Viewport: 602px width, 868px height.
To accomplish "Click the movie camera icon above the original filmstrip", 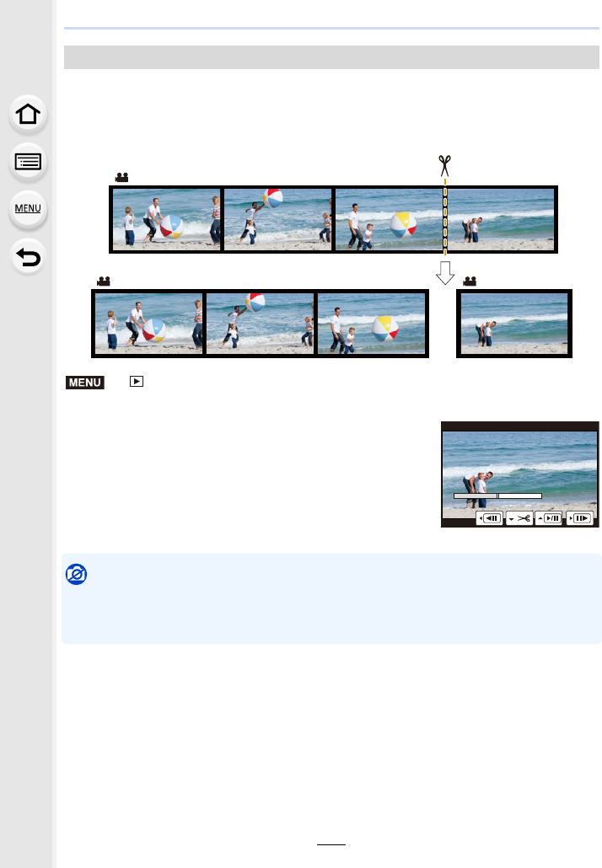I will click(122, 177).
